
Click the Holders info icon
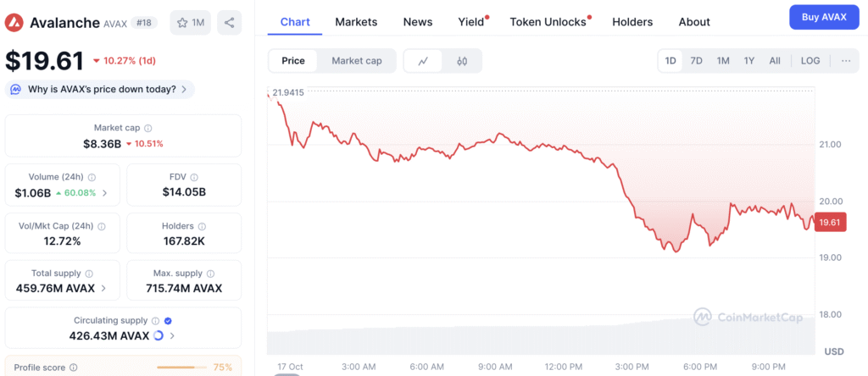[201, 226]
